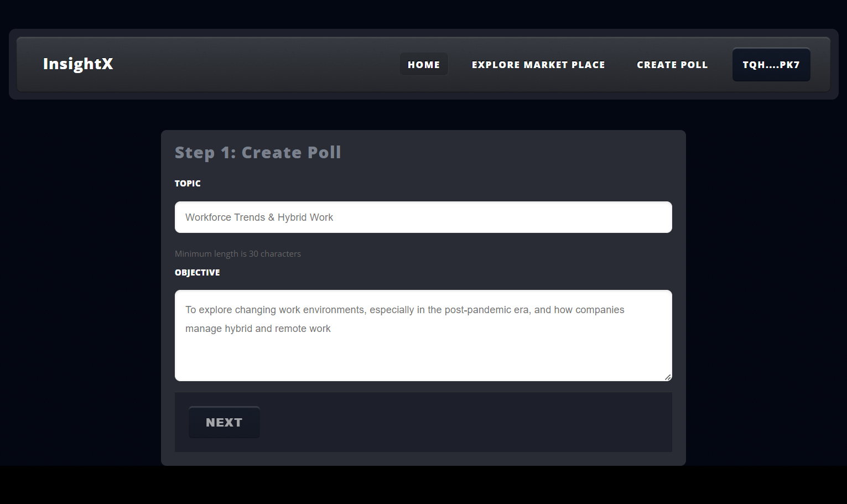Click the Next button
This screenshot has height=504, width=847.
[224, 423]
